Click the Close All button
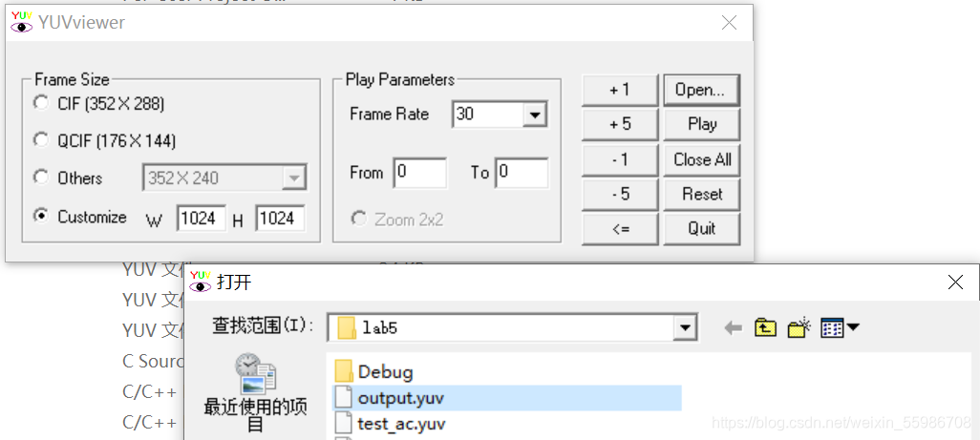The width and height of the screenshot is (980, 440). (701, 159)
